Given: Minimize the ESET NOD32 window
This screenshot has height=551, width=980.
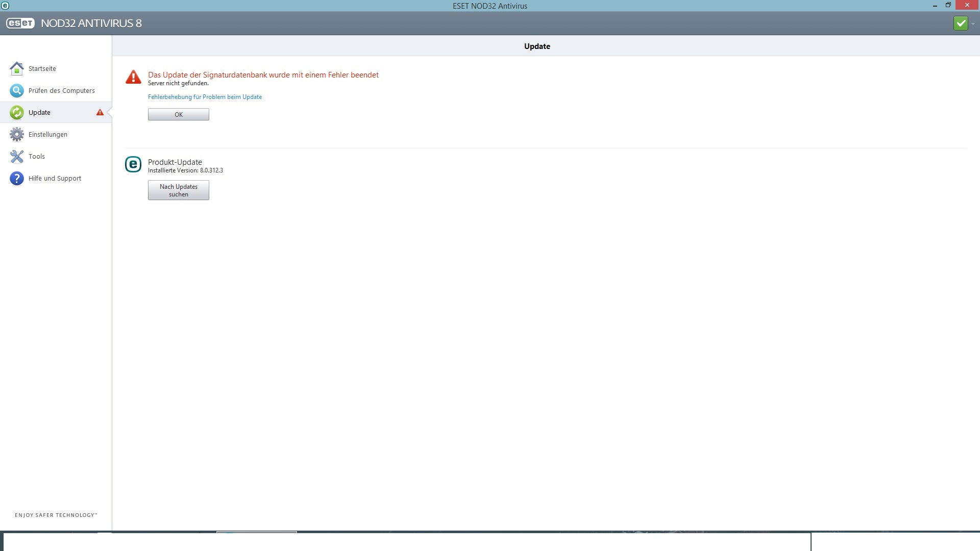Looking at the screenshot, I should click(x=935, y=6).
